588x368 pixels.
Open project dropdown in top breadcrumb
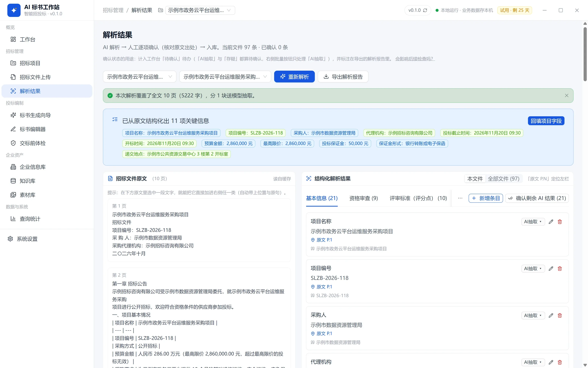tap(200, 10)
